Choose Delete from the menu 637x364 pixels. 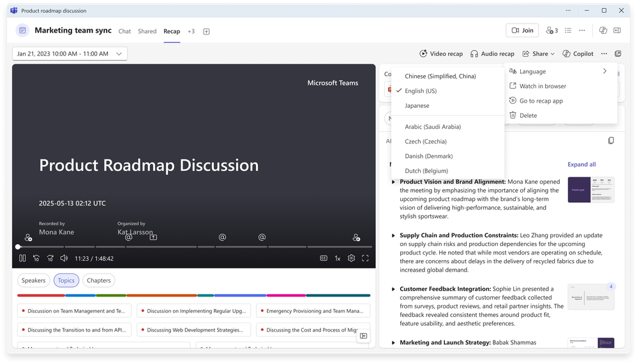560,115
